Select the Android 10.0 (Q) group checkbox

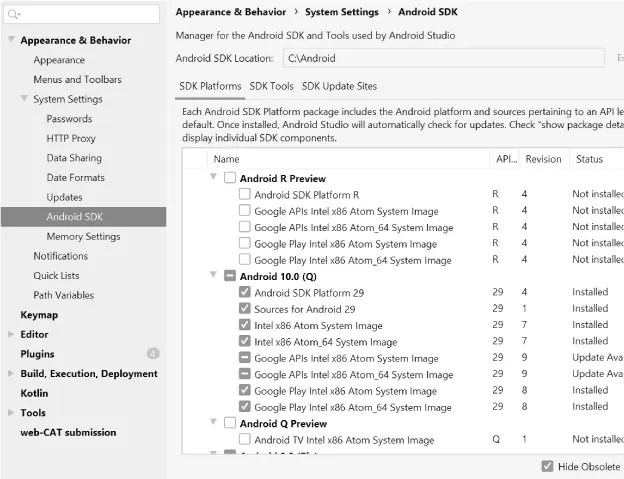(230, 276)
